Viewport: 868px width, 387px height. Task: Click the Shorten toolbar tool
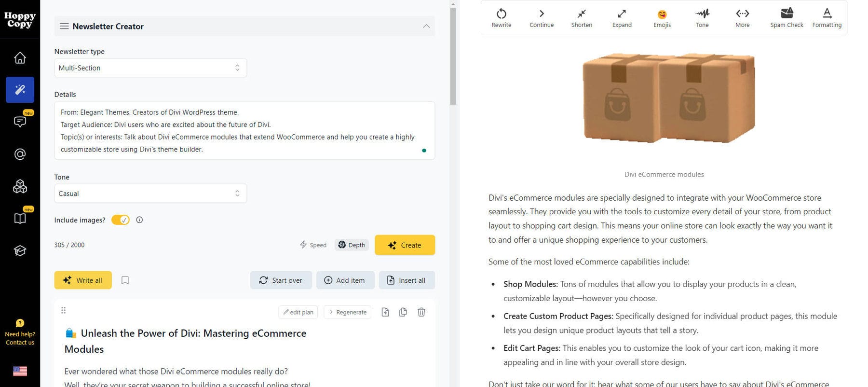click(x=582, y=18)
